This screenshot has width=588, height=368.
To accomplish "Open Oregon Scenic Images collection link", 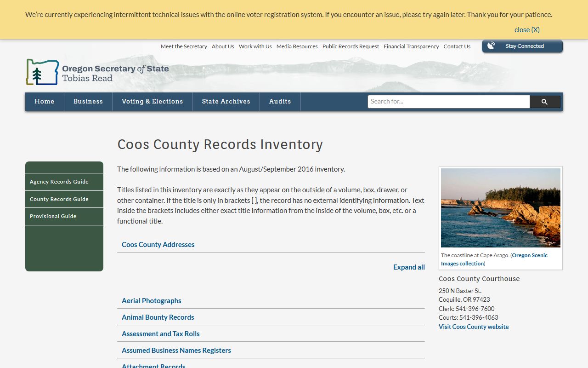I will tap(494, 259).
